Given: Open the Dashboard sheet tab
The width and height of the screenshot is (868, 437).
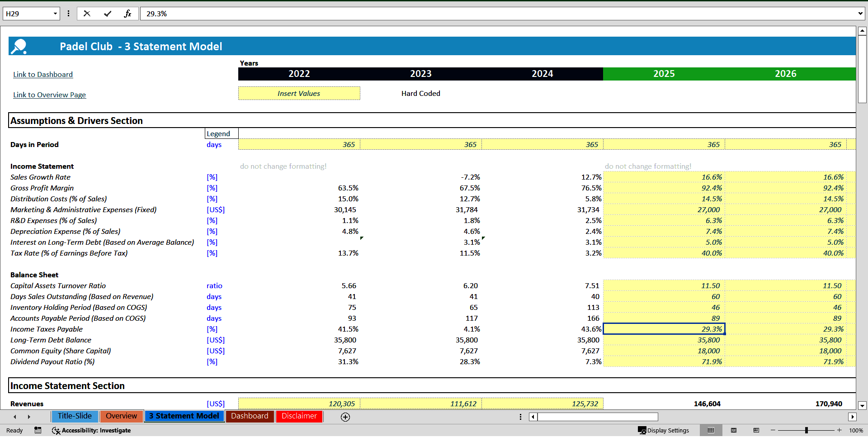Looking at the screenshot, I should (250, 416).
